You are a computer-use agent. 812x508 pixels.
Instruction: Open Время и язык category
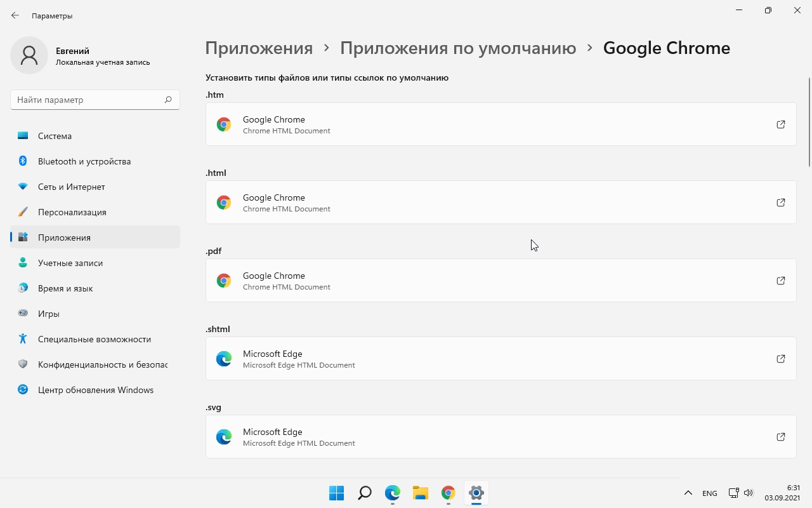[x=95, y=288]
